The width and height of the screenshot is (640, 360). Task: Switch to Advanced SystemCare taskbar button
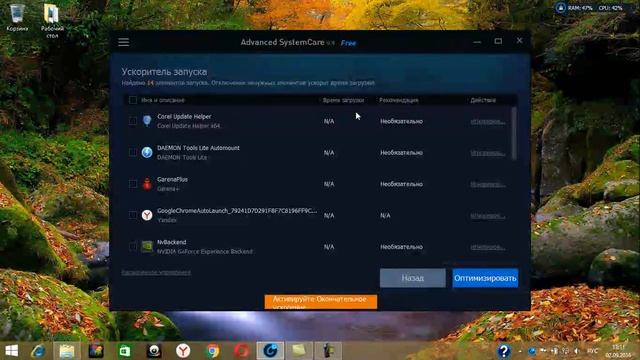[x=270, y=351]
